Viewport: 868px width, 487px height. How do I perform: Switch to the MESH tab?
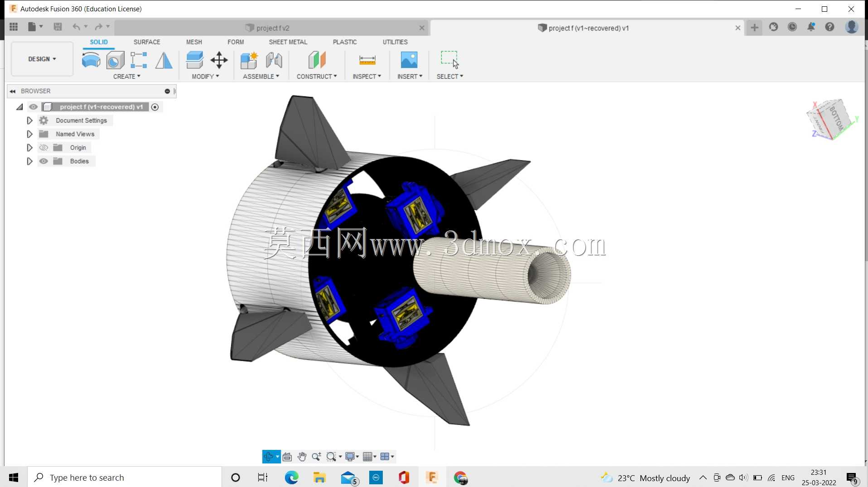pos(194,42)
